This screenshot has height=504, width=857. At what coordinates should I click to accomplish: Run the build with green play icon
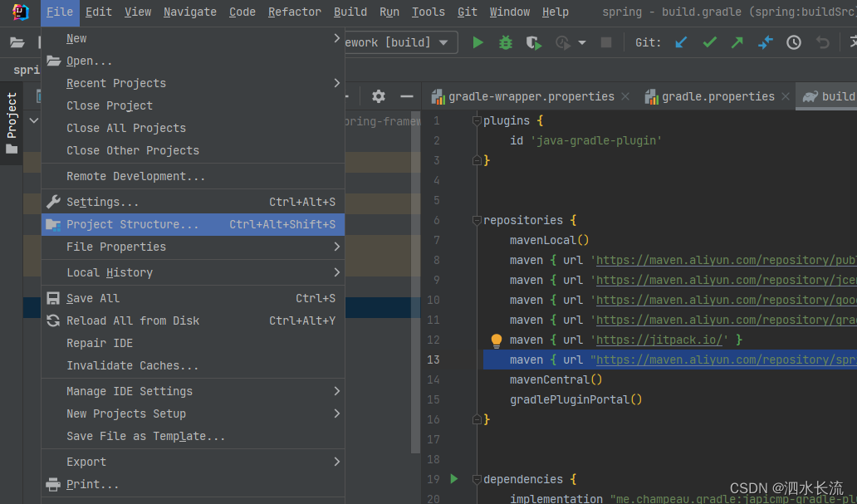(x=477, y=42)
